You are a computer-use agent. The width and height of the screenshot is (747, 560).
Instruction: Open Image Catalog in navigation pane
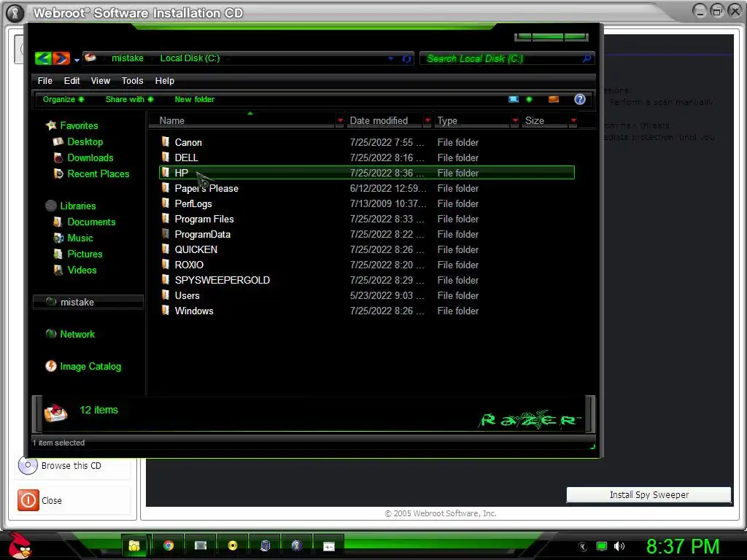[90, 366]
